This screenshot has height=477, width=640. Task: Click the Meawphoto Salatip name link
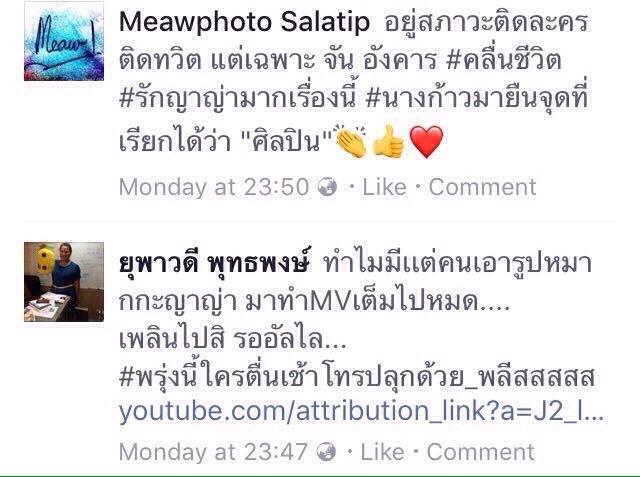coord(244,22)
